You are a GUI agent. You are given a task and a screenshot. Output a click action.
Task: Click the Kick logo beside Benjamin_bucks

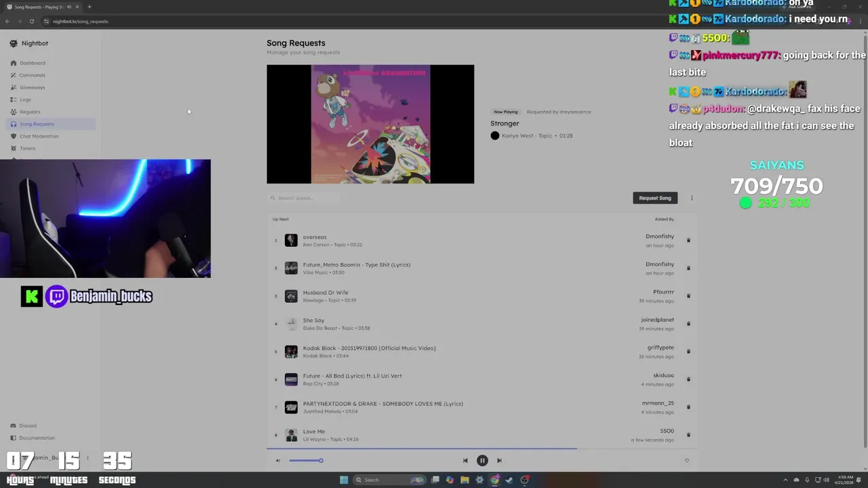(31, 296)
